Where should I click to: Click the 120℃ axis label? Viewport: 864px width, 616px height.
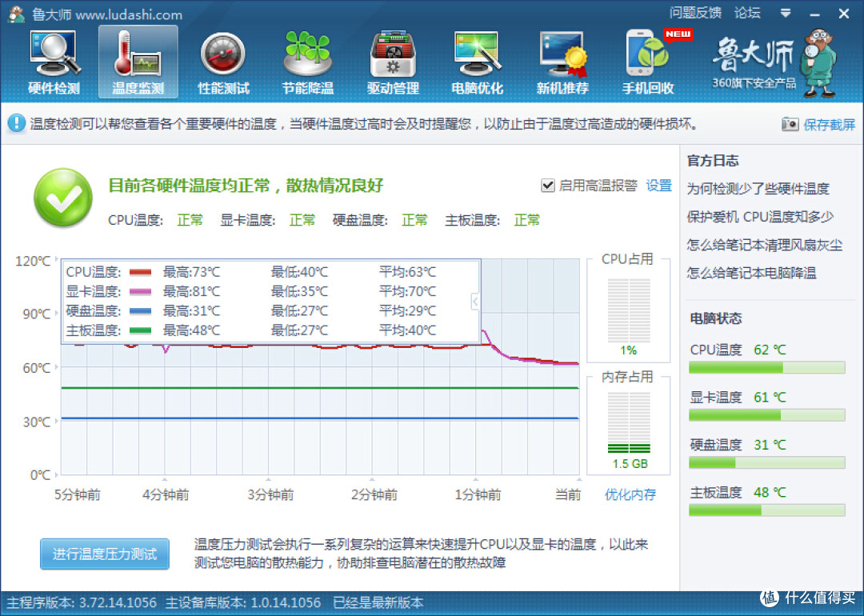click(x=33, y=261)
